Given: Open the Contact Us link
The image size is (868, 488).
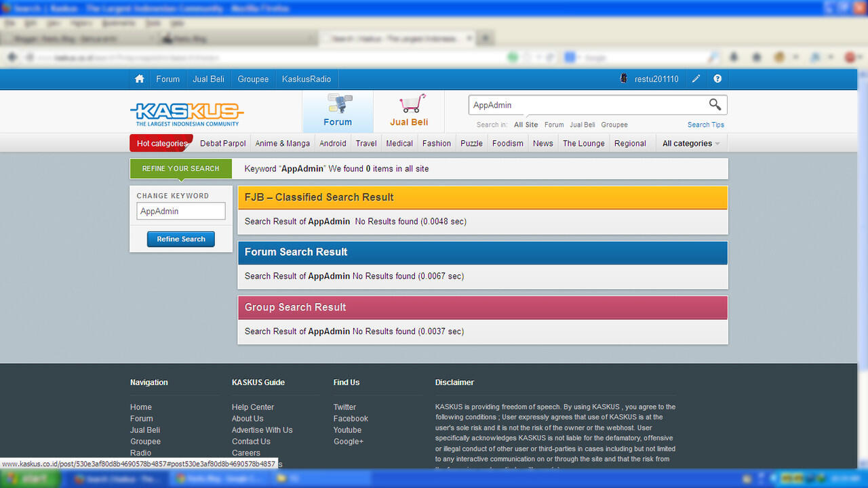Looking at the screenshot, I should click(x=251, y=442).
